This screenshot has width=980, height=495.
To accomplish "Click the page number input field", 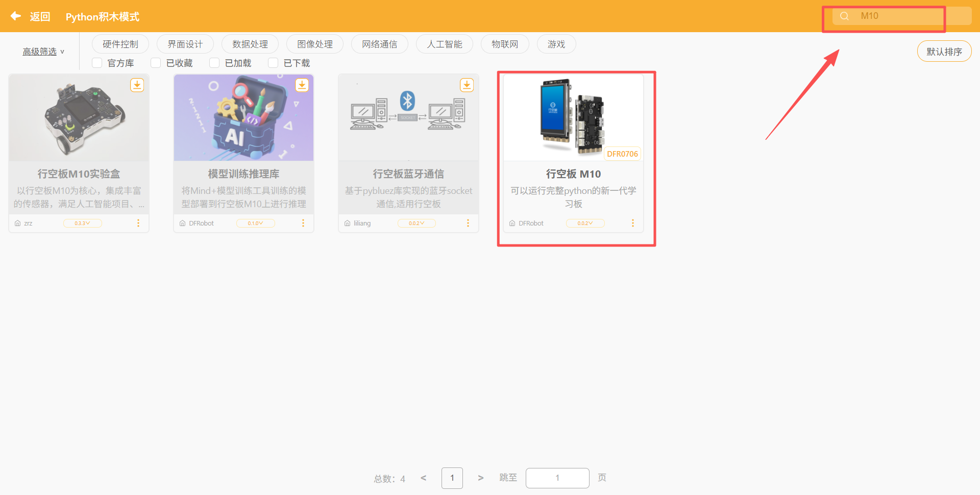I will click(x=557, y=478).
